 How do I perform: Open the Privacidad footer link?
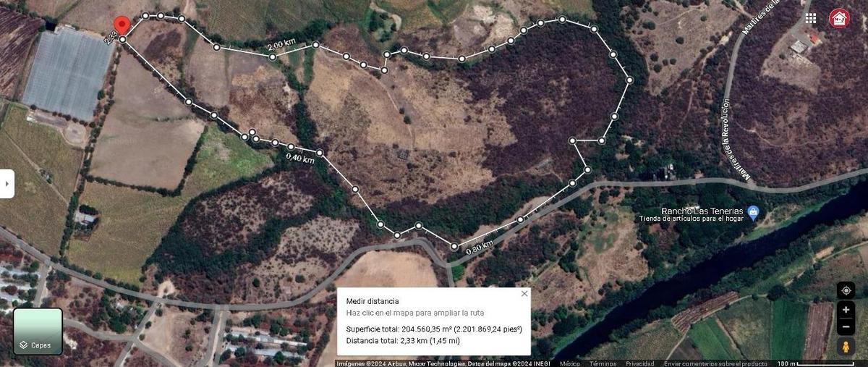[x=640, y=363]
